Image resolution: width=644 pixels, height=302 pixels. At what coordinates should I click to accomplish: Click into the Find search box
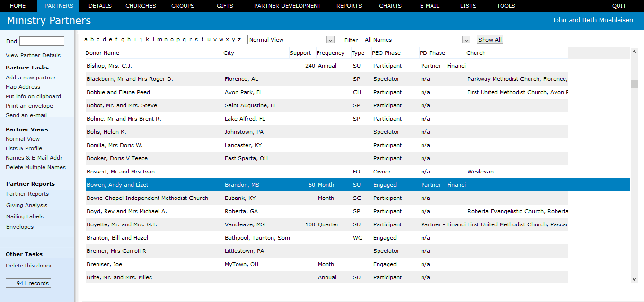[x=42, y=41]
